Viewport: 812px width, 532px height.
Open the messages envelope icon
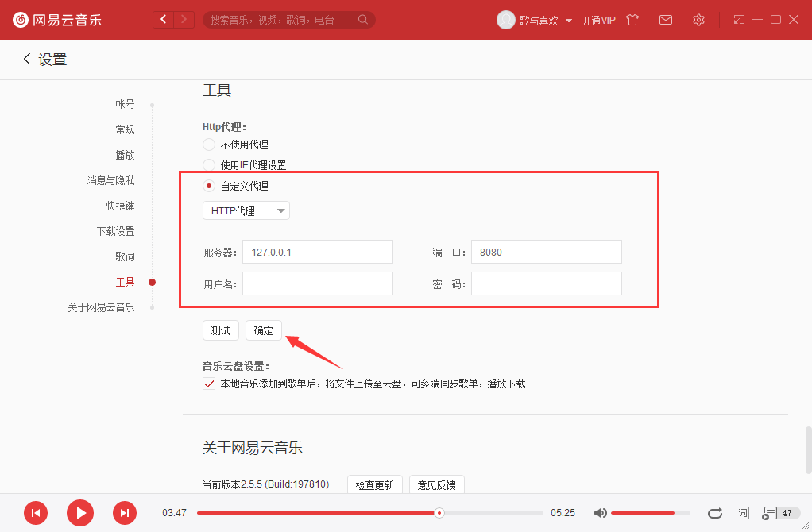(666, 20)
